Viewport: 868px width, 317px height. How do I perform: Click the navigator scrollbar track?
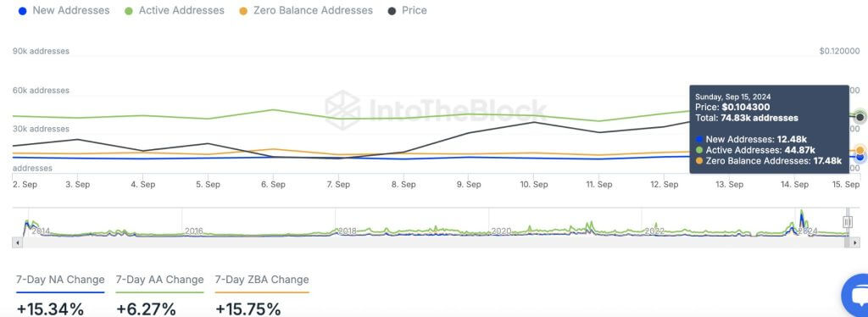(437, 242)
